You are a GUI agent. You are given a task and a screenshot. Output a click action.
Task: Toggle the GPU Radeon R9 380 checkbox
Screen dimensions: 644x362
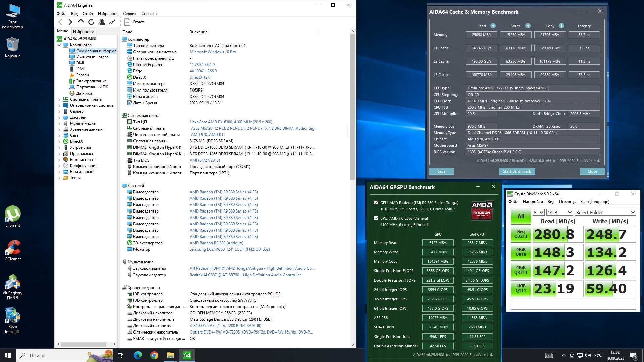[x=376, y=203]
